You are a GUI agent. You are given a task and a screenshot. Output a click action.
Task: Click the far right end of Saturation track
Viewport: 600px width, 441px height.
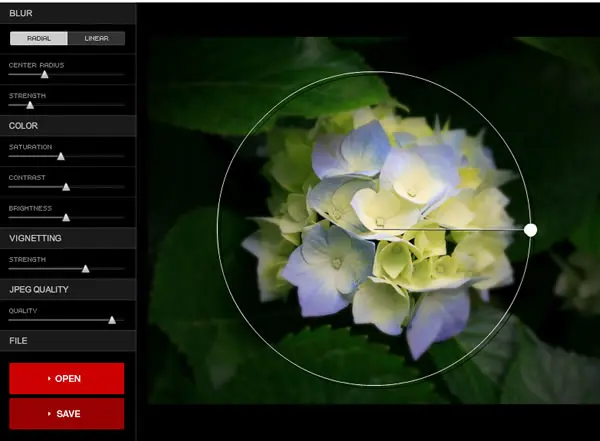coord(122,156)
